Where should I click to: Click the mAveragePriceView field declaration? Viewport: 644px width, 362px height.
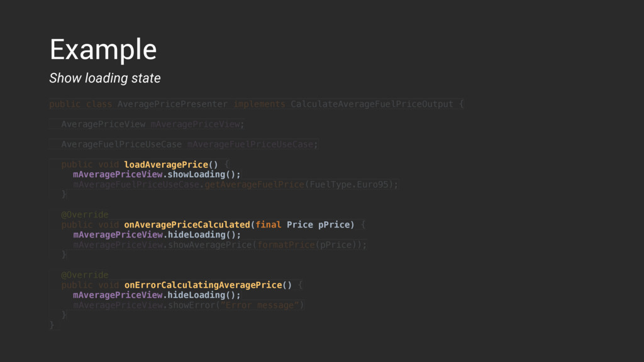pyautogui.click(x=153, y=124)
